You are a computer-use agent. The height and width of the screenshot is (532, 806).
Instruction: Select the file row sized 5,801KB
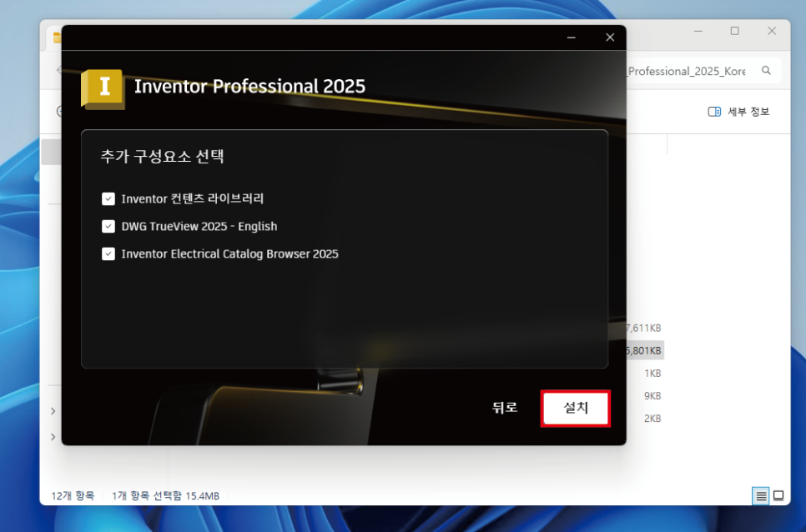pos(645,350)
